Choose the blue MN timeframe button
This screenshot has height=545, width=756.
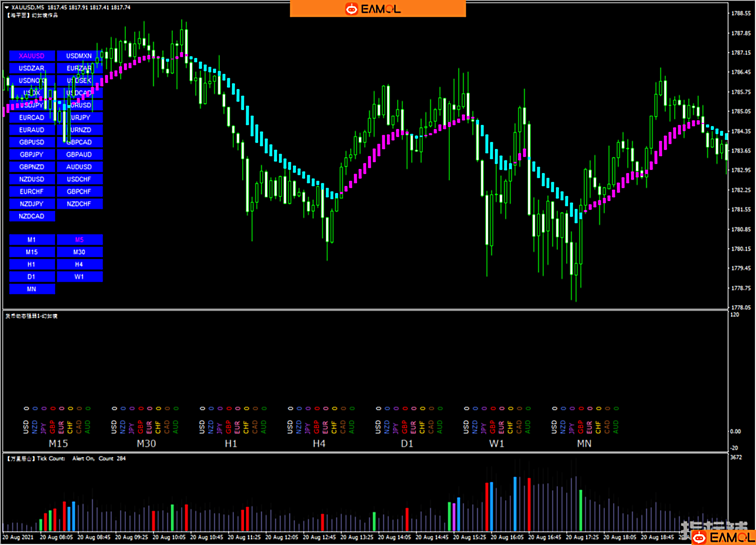[x=32, y=289]
